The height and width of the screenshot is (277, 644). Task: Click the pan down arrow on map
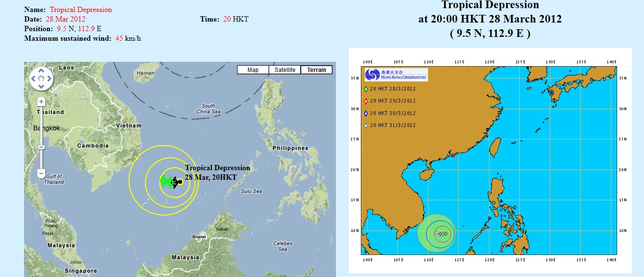(41, 86)
